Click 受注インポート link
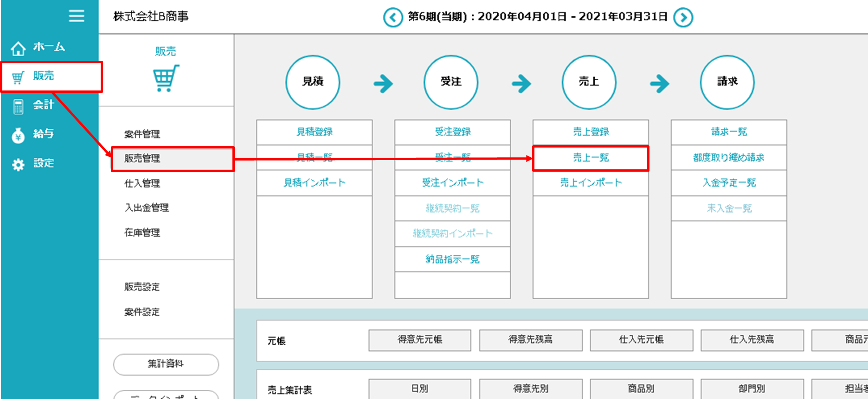 pyautogui.click(x=452, y=183)
